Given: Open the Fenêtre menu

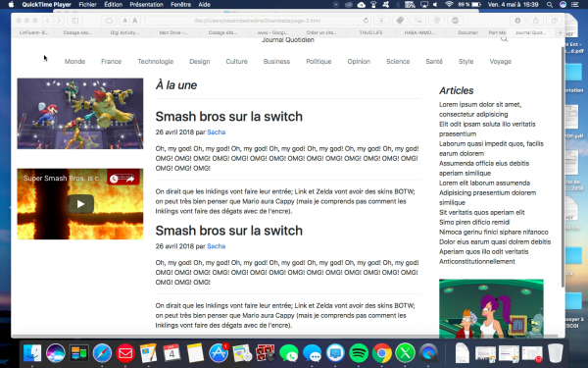Looking at the screenshot, I should coord(180,5).
